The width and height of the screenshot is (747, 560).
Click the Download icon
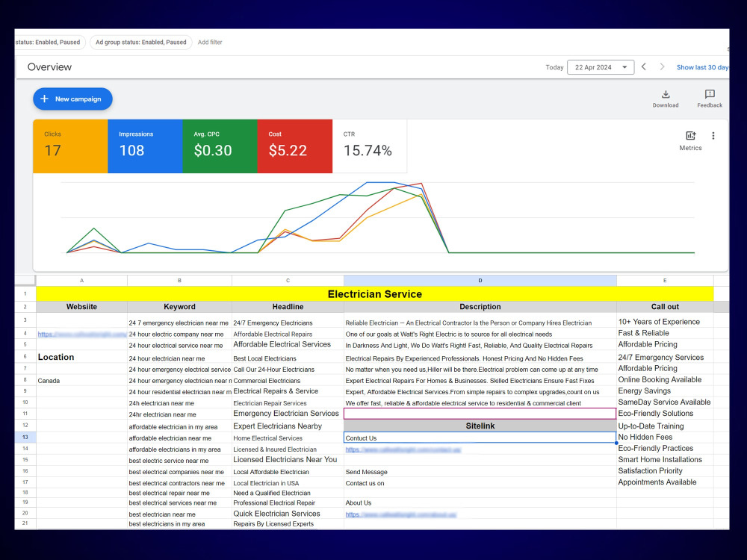666,94
